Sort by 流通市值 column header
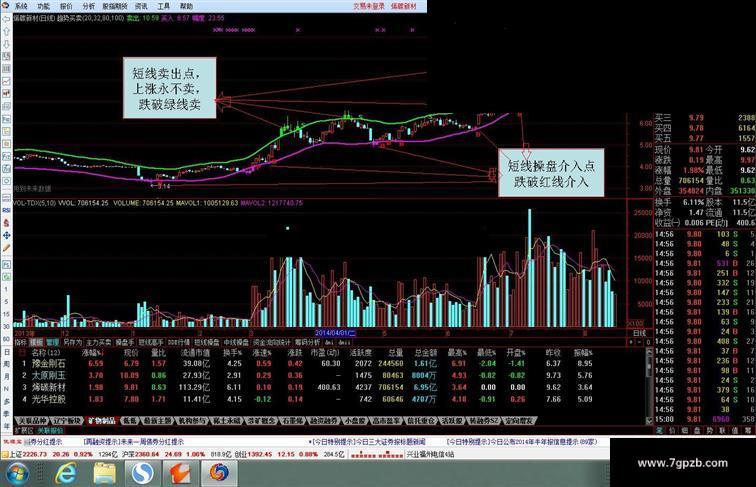 pos(195,353)
